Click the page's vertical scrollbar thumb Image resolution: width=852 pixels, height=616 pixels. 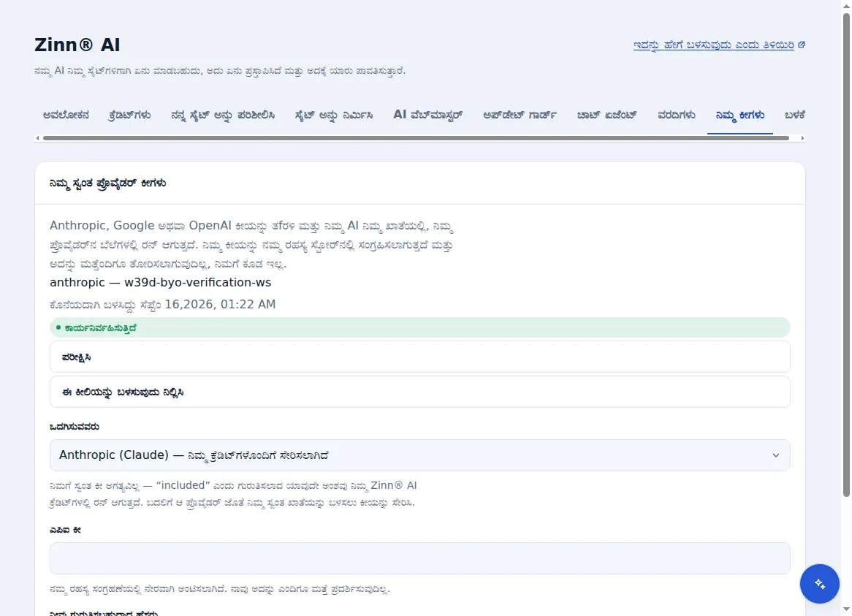pyautogui.click(x=846, y=254)
